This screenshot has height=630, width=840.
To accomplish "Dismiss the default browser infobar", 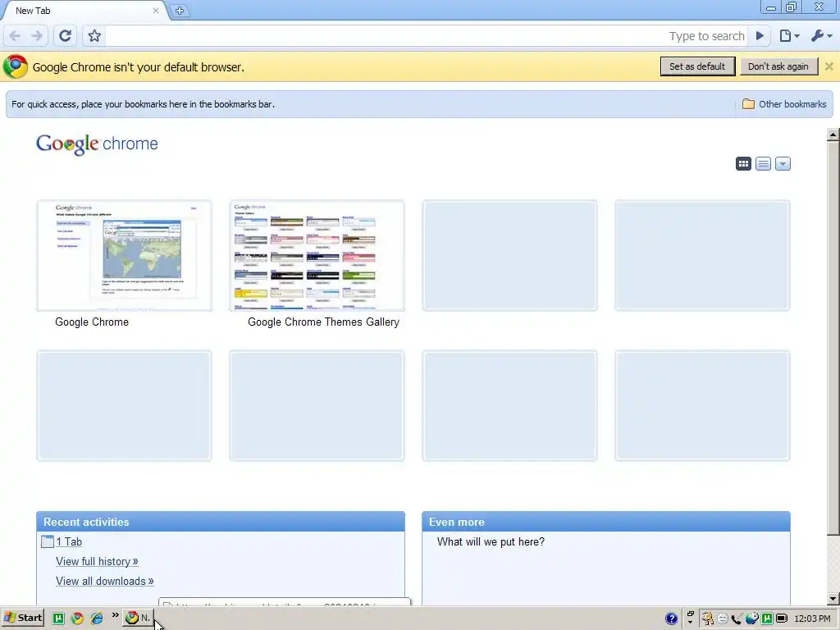I will coord(829,66).
